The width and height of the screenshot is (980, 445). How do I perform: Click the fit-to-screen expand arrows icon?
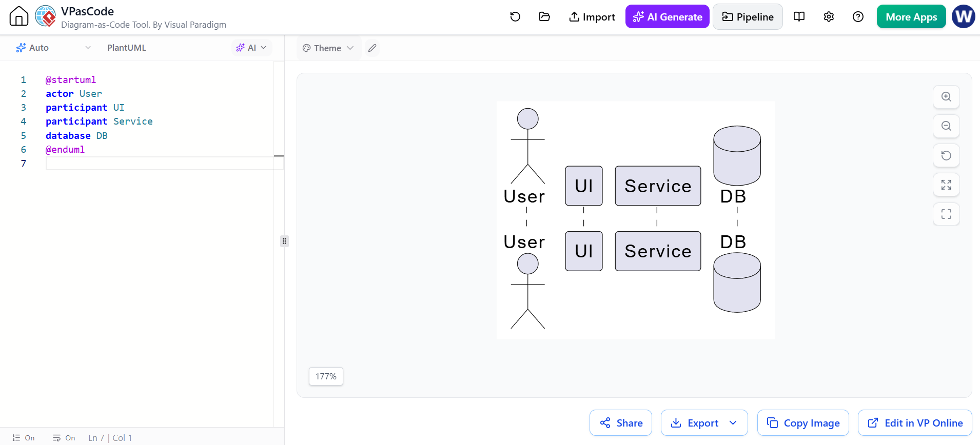(946, 185)
